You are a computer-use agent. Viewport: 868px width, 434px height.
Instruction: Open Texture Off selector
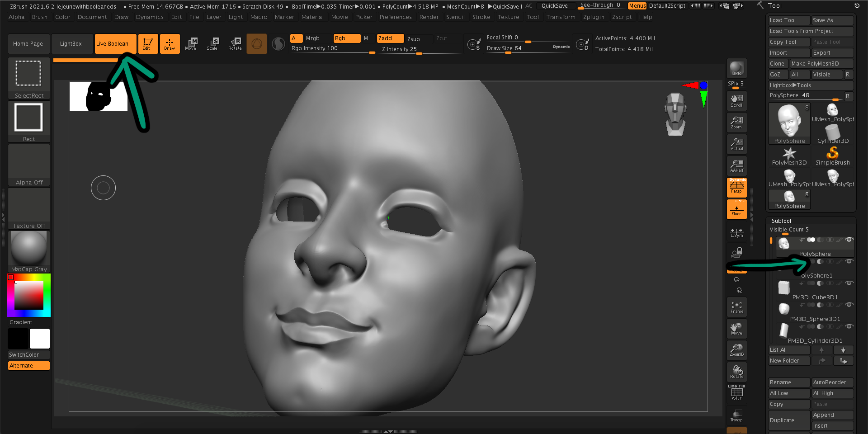[x=29, y=208]
